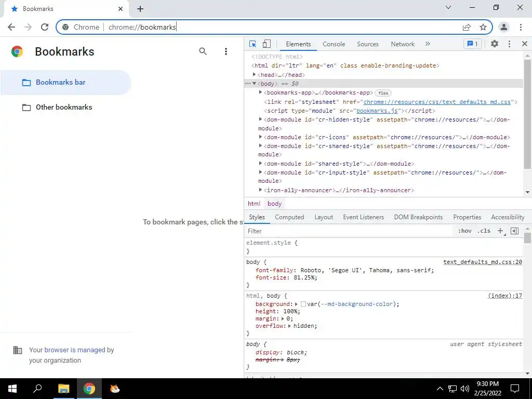Image resolution: width=532 pixels, height=399 pixels.
Task: Reload the current page
Action: [45, 27]
